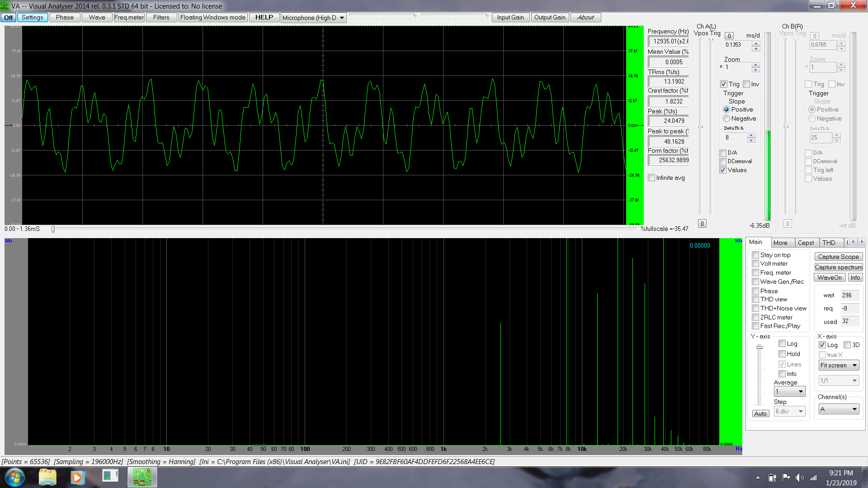The image size is (868, 488).
Task: Open Windows Explorer from the taskbar
Action: tap(47, 477)
